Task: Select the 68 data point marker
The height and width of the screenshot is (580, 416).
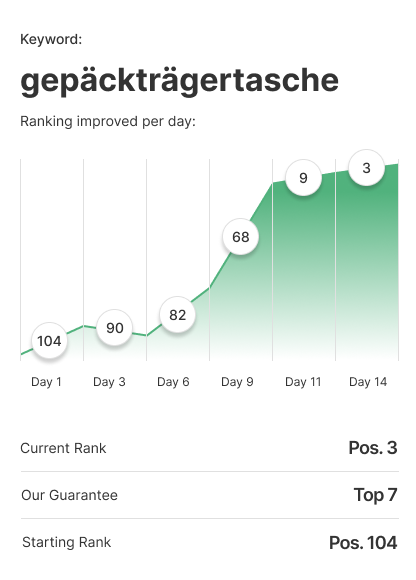Action: pyautogui.click(x=241, y=237)
